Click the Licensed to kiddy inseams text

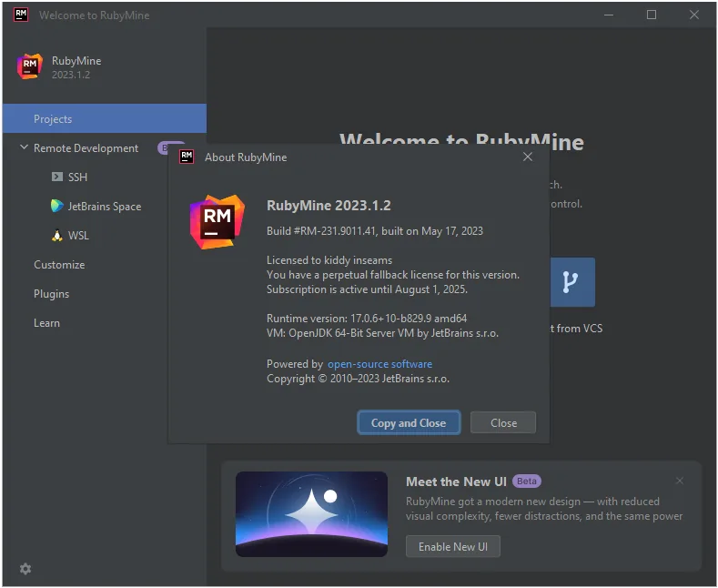coord(329,260)
